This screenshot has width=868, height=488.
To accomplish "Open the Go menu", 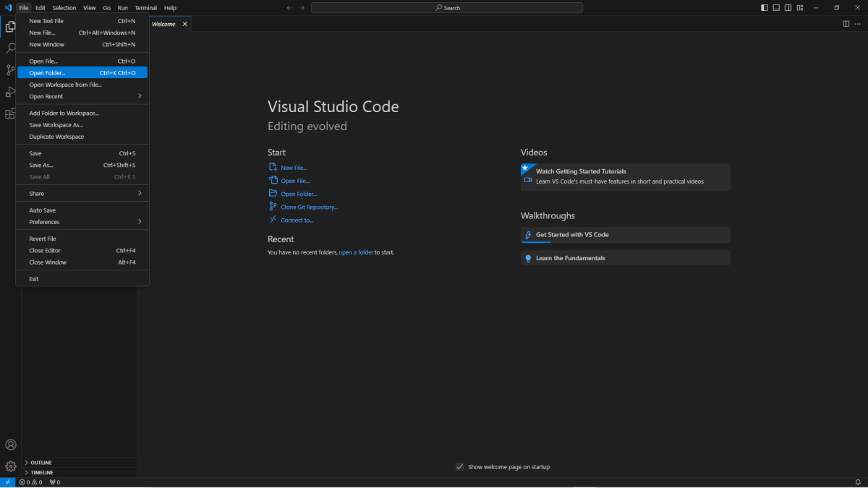I will tap(106, 8).
